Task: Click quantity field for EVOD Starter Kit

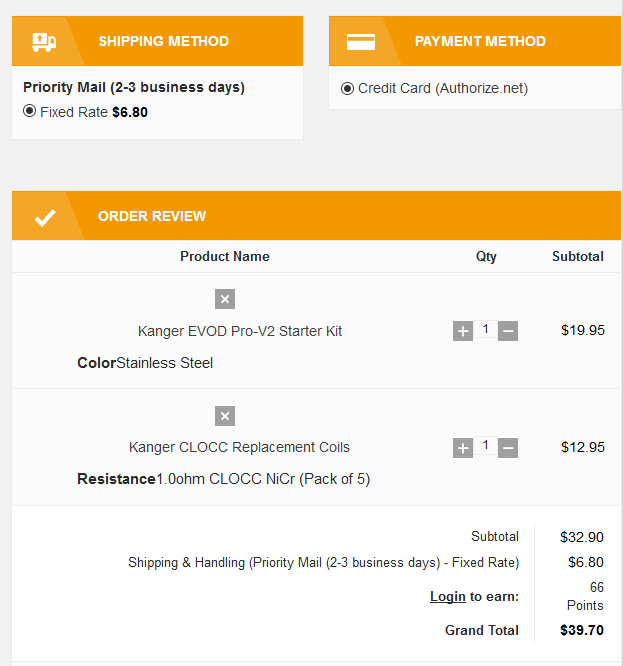Action: [486, 329]
